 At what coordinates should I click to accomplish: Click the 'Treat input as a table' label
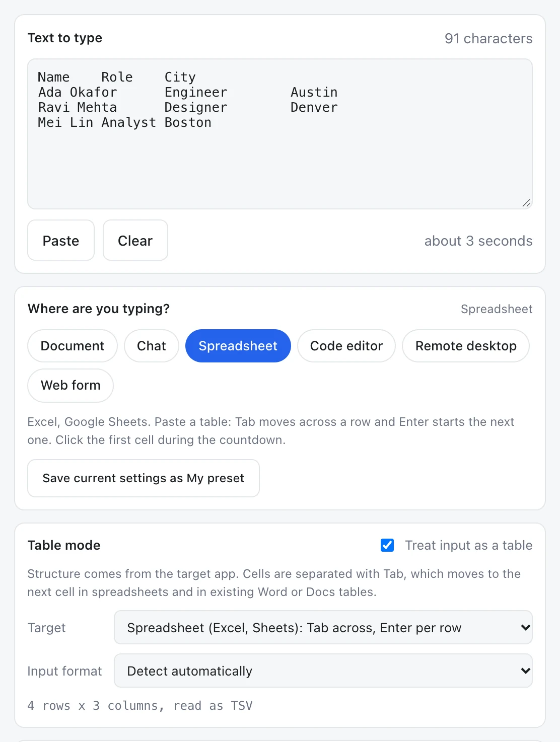(469, 545)
